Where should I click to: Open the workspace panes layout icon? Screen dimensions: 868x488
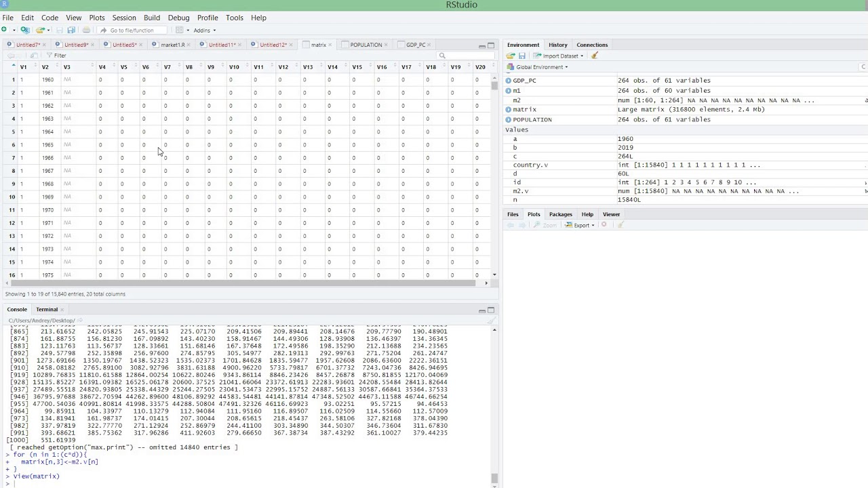click(179, 30)
